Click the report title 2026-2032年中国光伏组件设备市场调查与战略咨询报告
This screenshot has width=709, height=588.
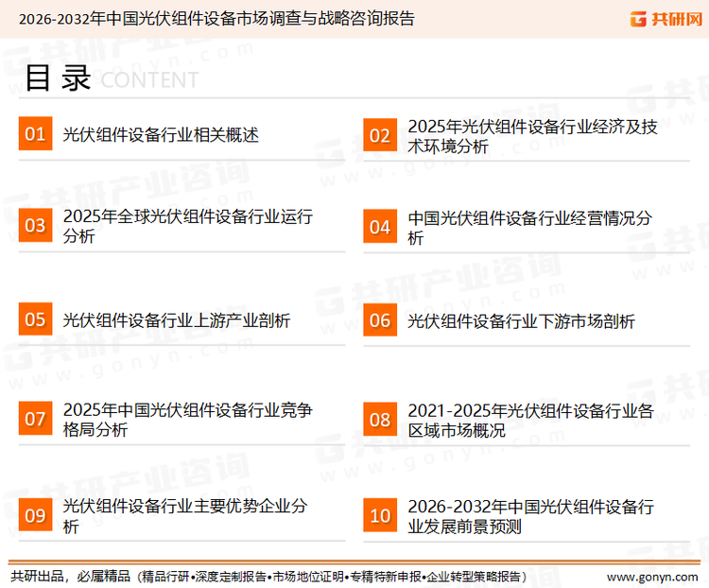[216, 19]
